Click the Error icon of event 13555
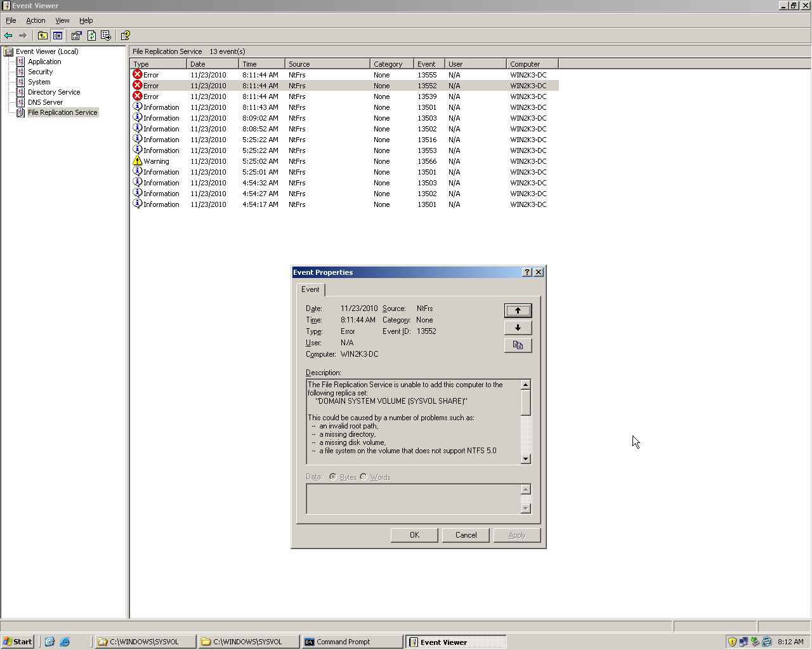Screen dimensions: 812x650 coord(137,74)
